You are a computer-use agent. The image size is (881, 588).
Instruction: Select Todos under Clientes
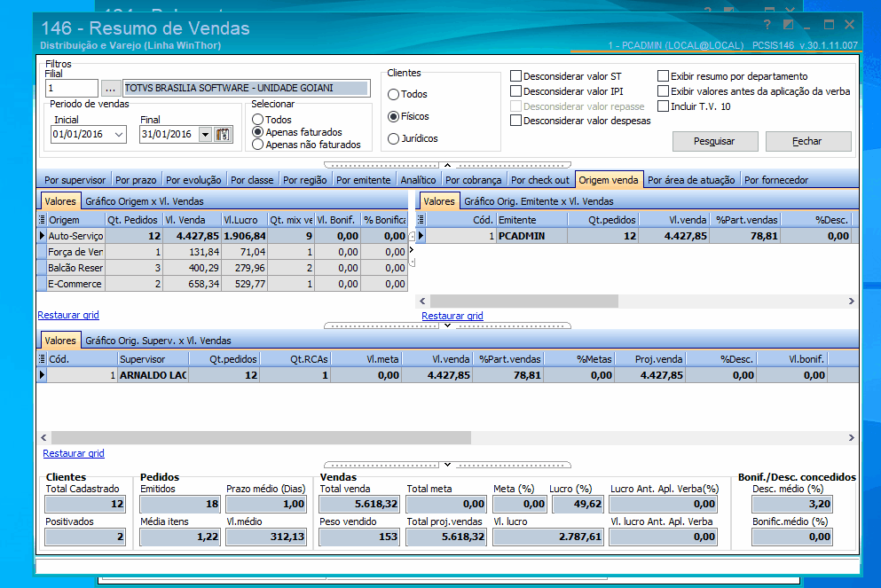(x=393, y=94)
